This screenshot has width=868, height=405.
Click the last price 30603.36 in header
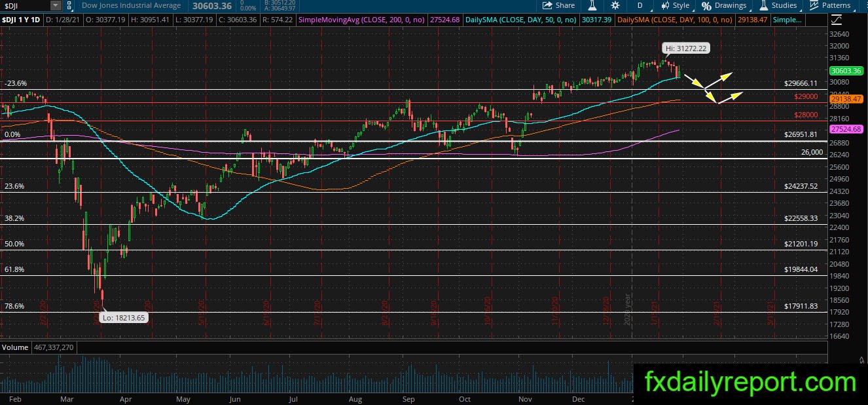(213, 5)
